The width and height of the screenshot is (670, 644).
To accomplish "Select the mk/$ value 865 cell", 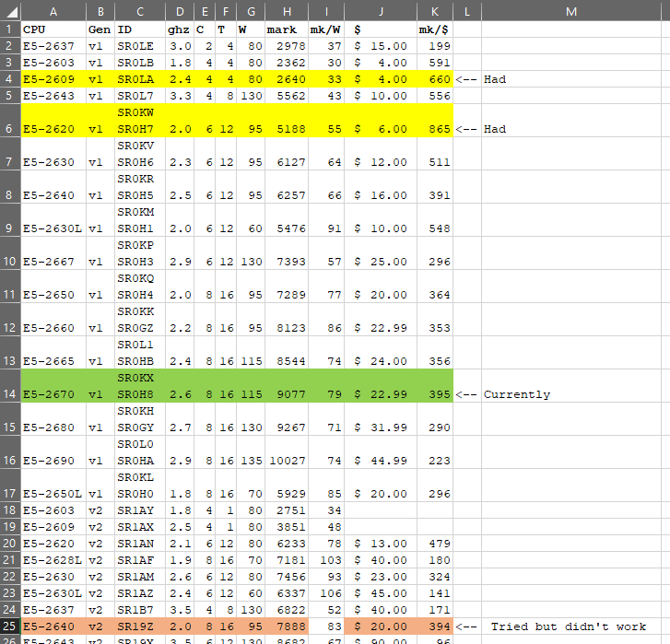I will pyautogui.click(x=434, y=129).
